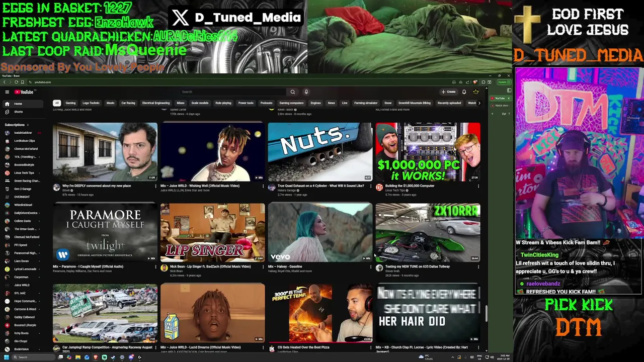Click the browser bookmark icon

tap(22, 82)
